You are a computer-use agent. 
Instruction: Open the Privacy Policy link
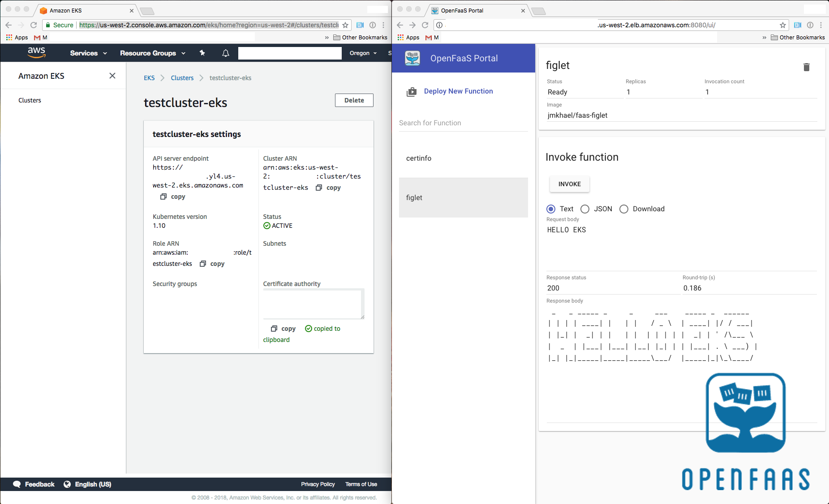[318, 484]
